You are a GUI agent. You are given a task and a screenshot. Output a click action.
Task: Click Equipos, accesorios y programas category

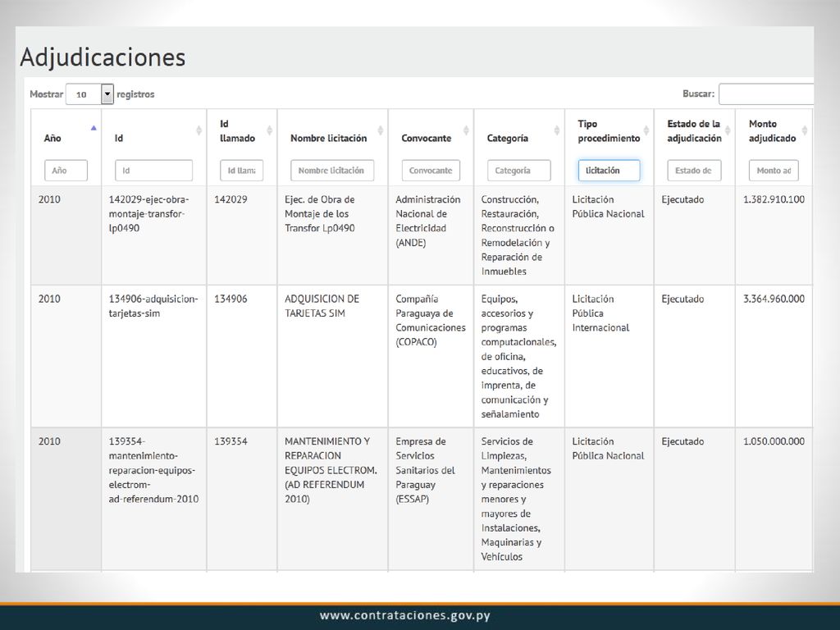pyautogui.click(x=518, y=356)
